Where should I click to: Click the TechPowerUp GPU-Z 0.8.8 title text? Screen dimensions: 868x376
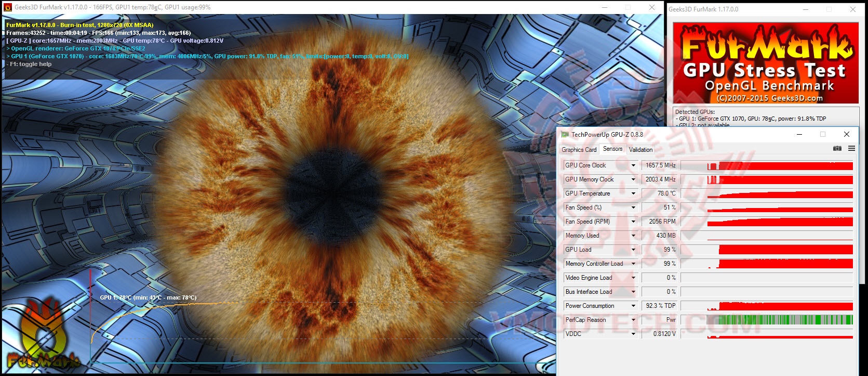click(607, 135)
